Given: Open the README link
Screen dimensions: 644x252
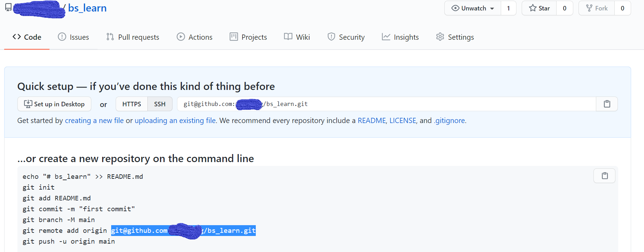Looking at the screenshot, I should [372, 121].
